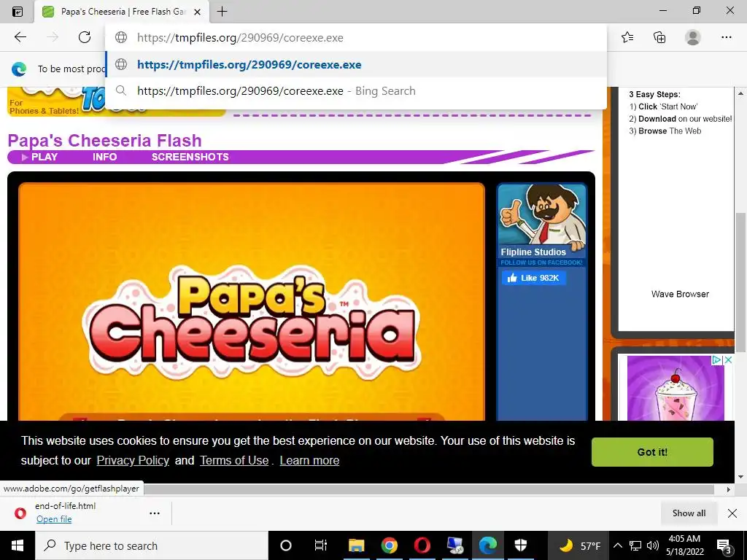Screen dimensions: 747x560
Task: Open Edge Settings and more menu
Action: coord(726,37)
